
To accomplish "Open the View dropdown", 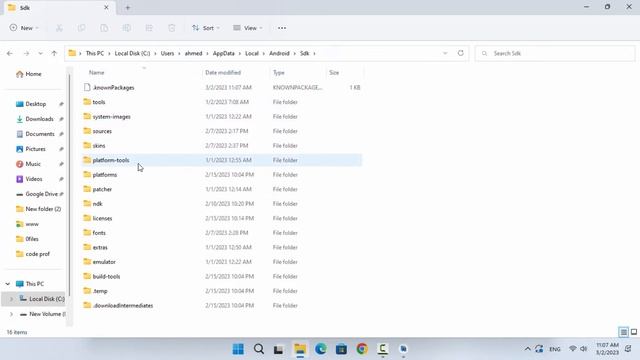I will coord(248,28).
